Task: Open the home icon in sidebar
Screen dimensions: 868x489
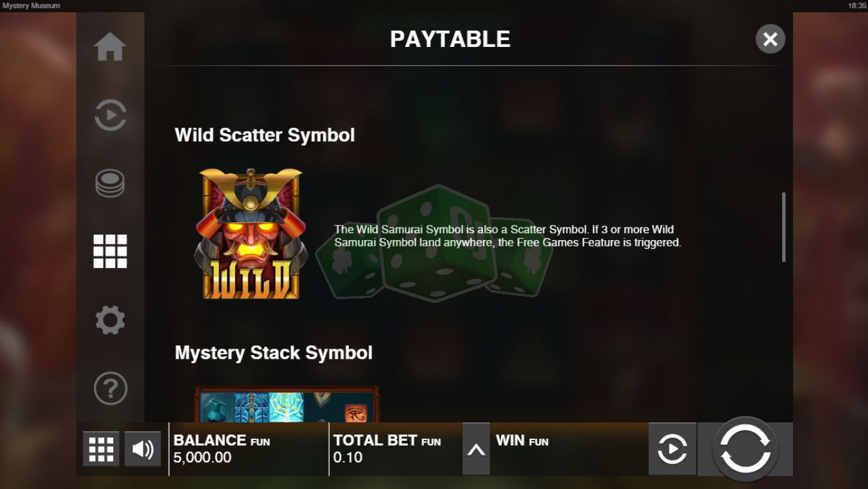Action: click(x=110, y=47)
